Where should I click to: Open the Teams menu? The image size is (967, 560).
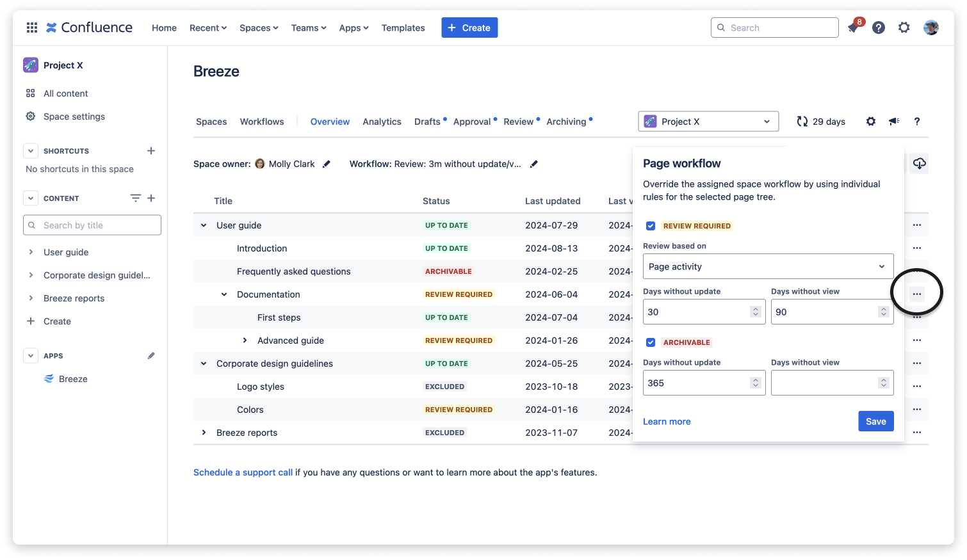(309, 28)
